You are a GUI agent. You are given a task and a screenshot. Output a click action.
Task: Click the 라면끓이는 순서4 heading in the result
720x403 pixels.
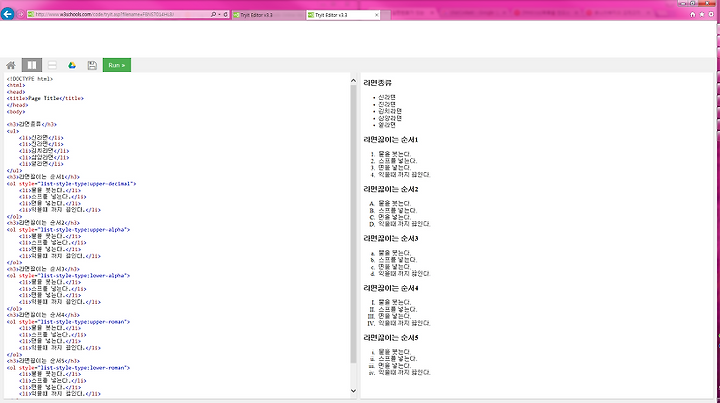pos(391,288)
